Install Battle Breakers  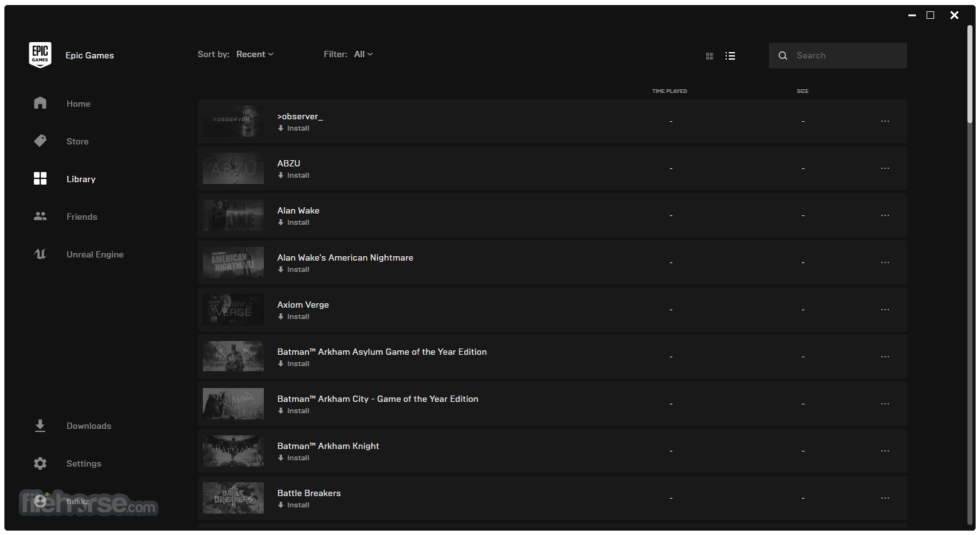[x=293, y=505]
